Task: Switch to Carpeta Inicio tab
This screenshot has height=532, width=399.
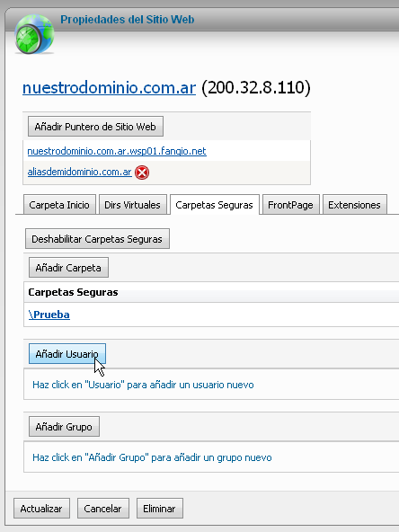Action: (59, 205)
